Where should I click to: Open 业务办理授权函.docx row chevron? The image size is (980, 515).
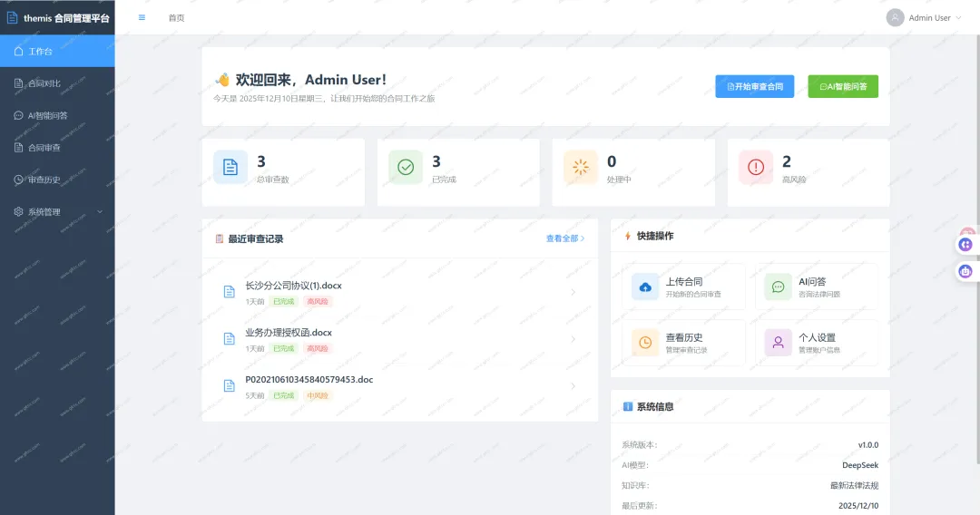(x=573, y=339)
